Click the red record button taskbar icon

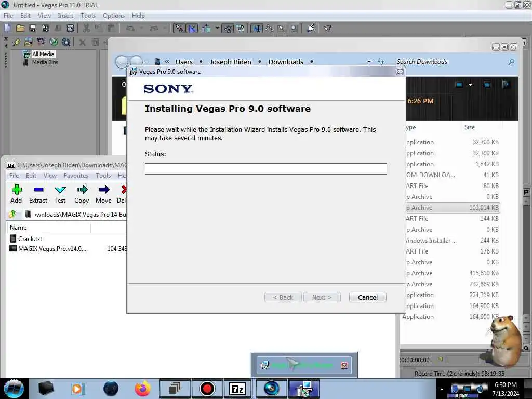pos(207,389)
